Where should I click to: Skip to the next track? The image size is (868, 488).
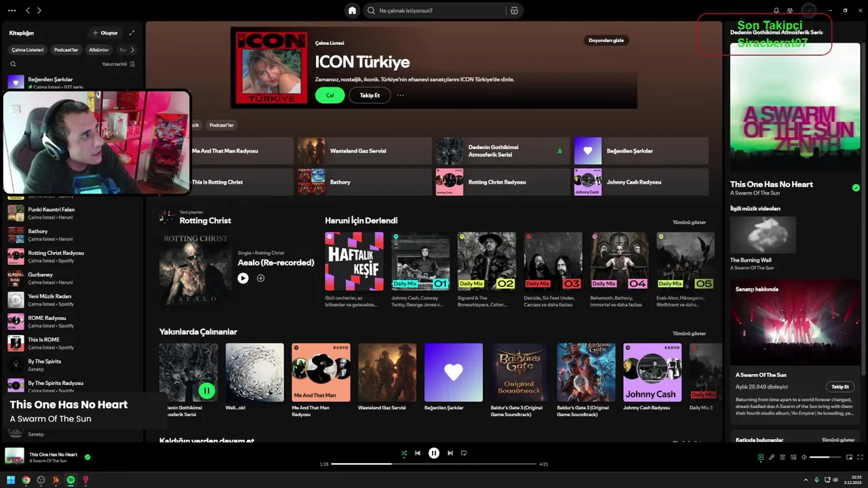(450, 453)
